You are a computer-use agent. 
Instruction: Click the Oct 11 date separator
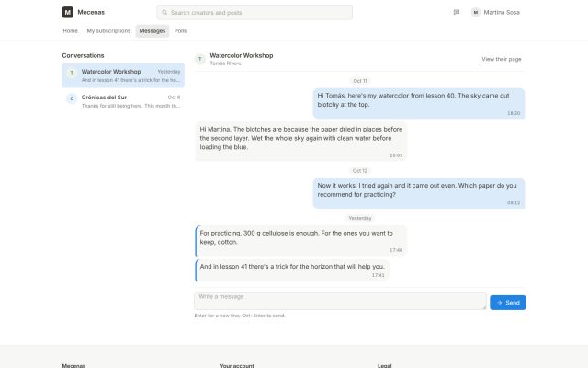coord(360,81)
